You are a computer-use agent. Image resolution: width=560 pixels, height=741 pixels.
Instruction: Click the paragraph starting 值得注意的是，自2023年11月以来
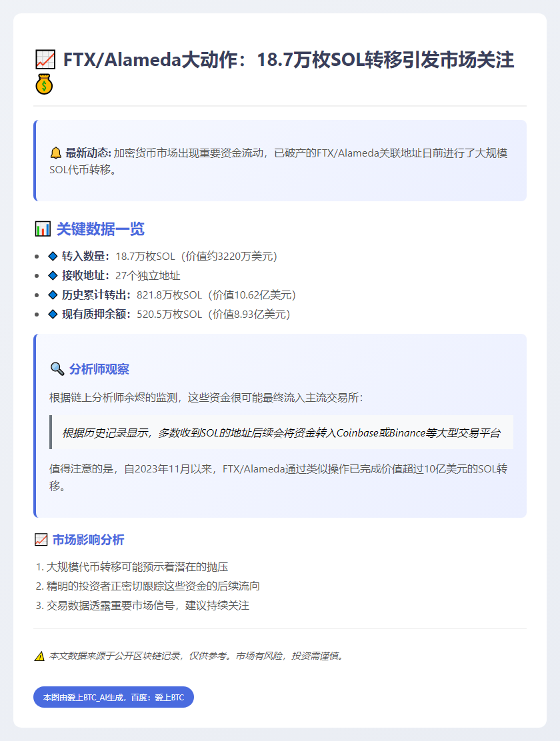(279, 477)
